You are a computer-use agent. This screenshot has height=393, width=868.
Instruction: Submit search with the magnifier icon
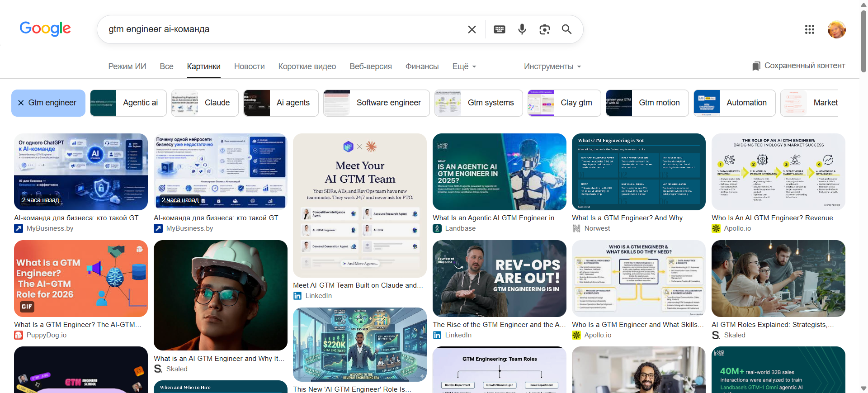[x=566, y=29]
